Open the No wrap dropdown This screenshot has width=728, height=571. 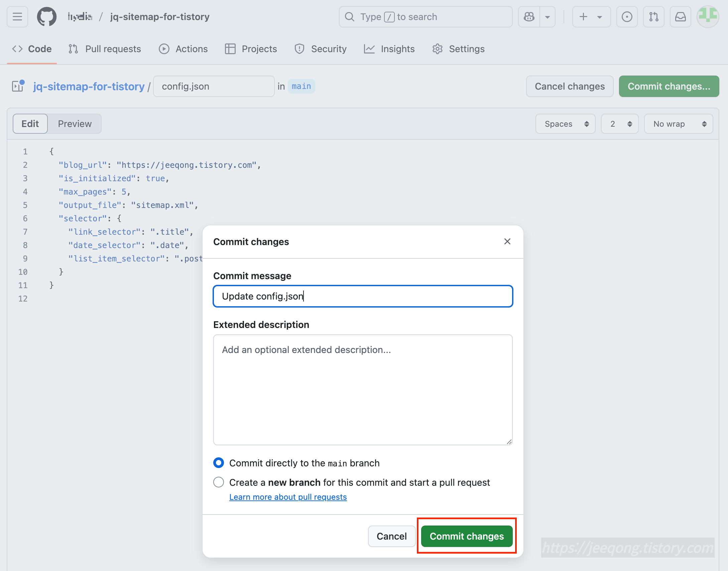click(x=679, y=124)
